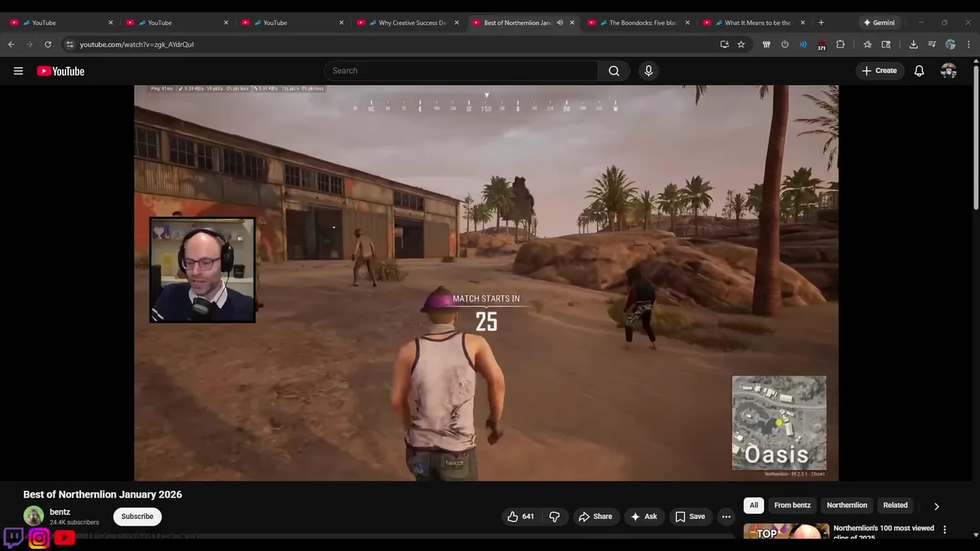The width and height of the screenshot is (980, 551).
Task: Open the Gemini button in the tab strip
Action: coord(878,22)
